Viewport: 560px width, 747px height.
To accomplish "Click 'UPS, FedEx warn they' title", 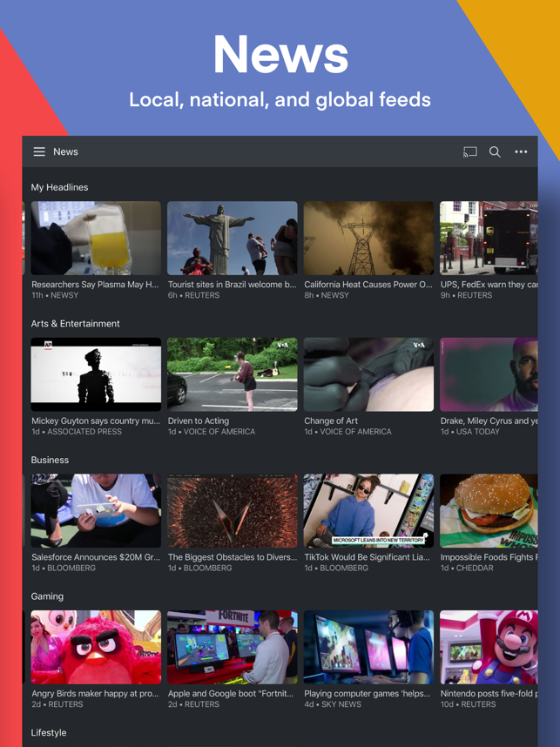I will [489, 285].
